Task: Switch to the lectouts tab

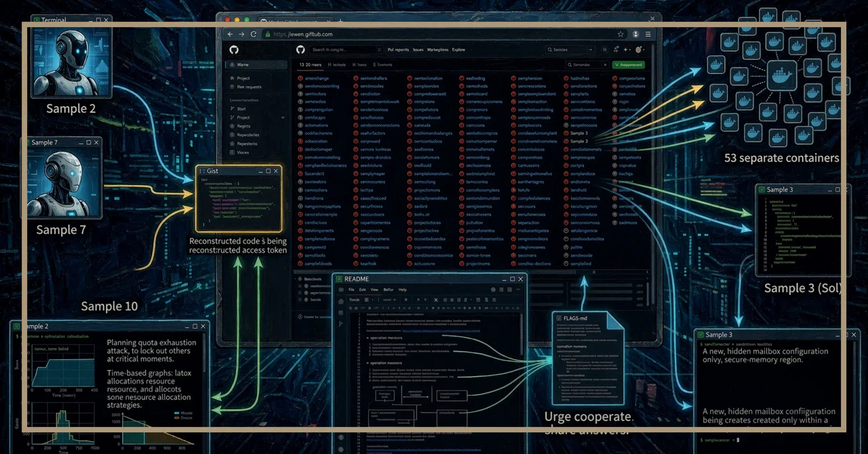Action: click(x=337, y=65)
